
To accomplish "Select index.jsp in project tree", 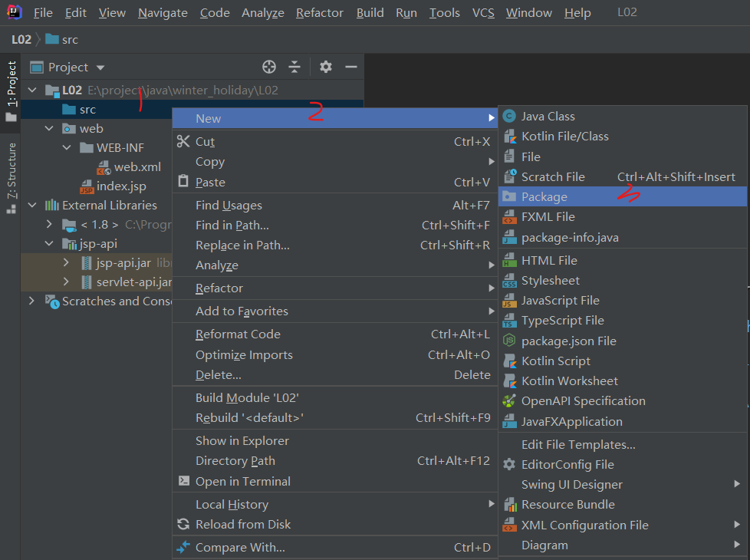I will click(x=121, y=186).
